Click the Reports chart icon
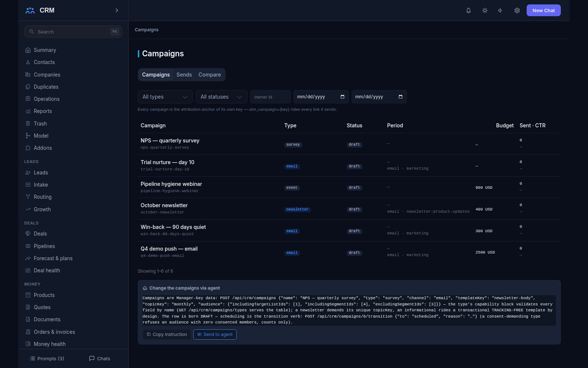The width and height of the screenshot is (588, 368). pyautogui.click(x=28, y=111)
